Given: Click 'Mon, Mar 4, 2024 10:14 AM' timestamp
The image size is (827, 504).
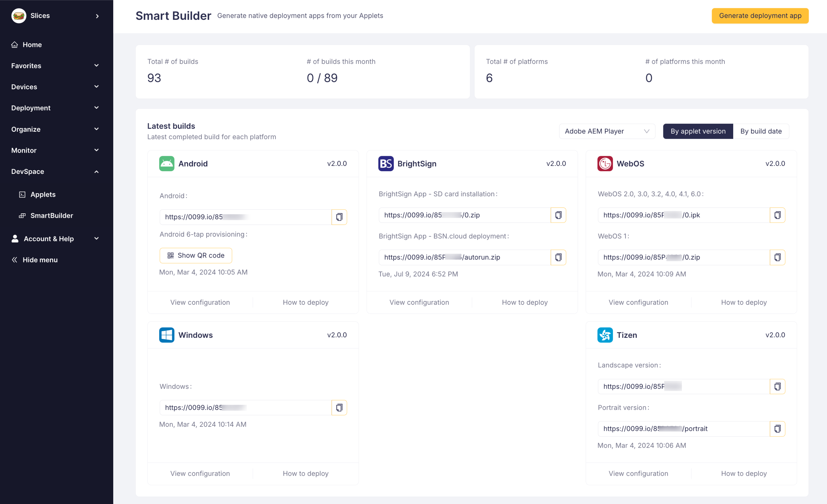Looking at the screenshot, I should [203, 424].
